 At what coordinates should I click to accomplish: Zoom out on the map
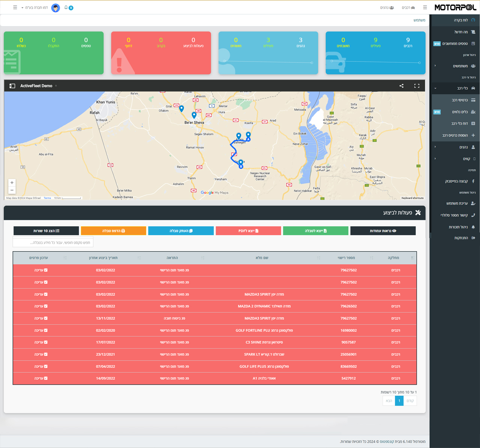[x=12, y=190]
